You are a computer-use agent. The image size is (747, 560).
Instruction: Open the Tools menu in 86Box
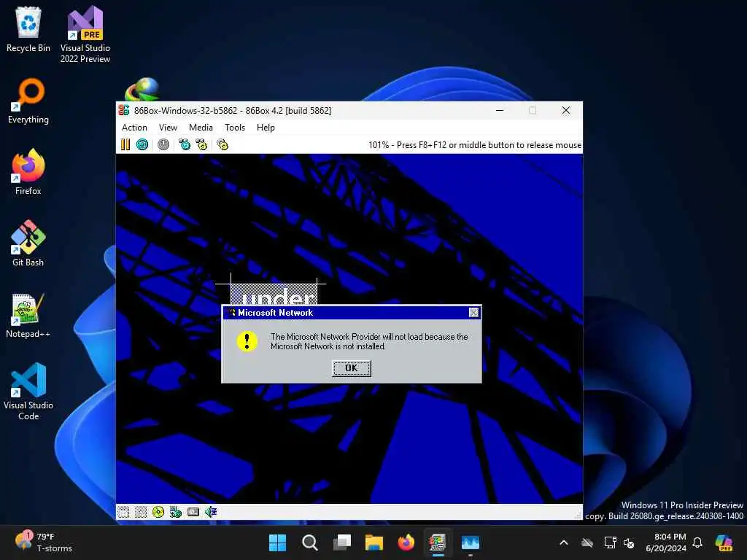[234, 127]
